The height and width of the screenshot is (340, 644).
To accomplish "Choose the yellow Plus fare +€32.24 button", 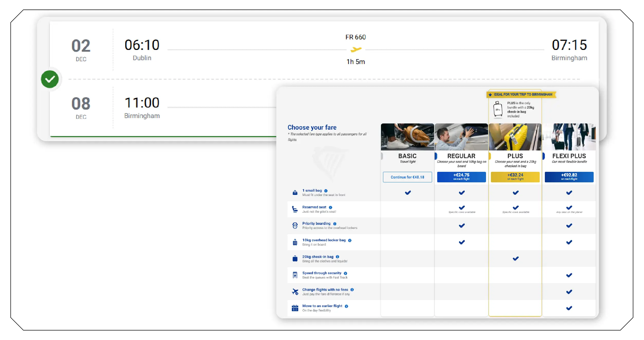I will 515,177.
